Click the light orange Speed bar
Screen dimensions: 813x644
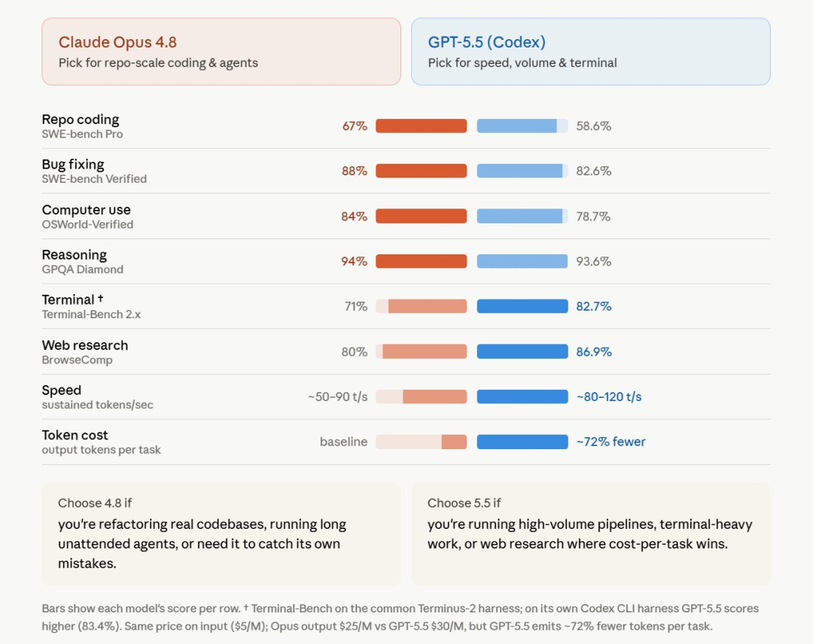point(421,397)
